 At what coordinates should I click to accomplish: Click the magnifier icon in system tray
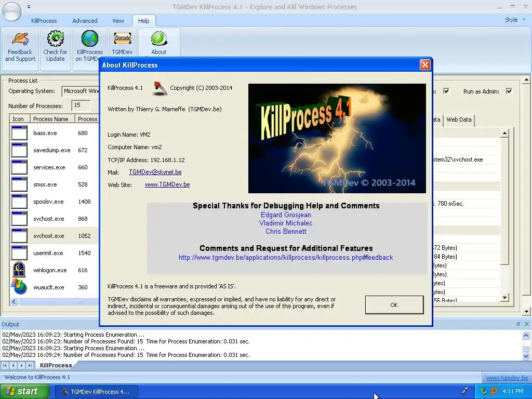494,391
